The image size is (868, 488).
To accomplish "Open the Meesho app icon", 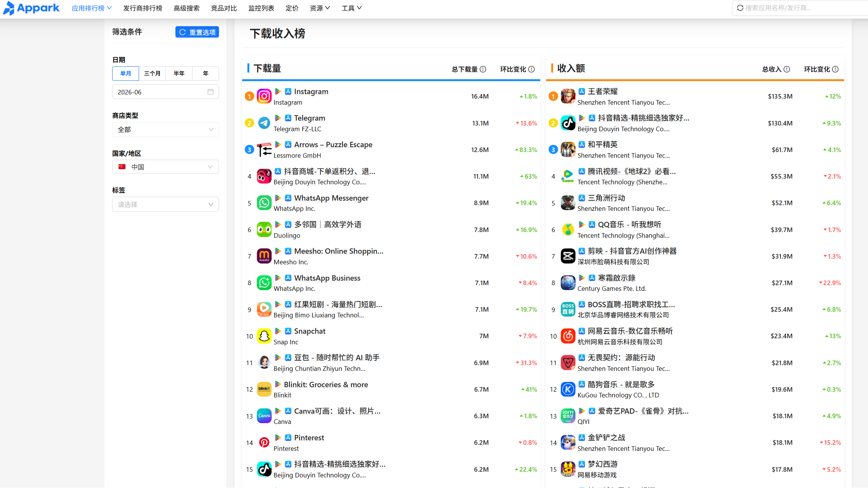I will [x=264, y=256].
